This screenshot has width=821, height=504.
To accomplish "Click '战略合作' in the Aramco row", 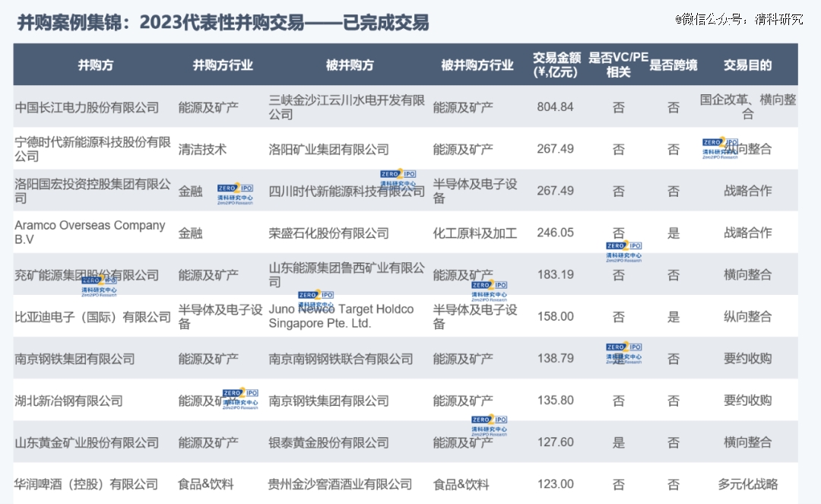I will [748, 233].
